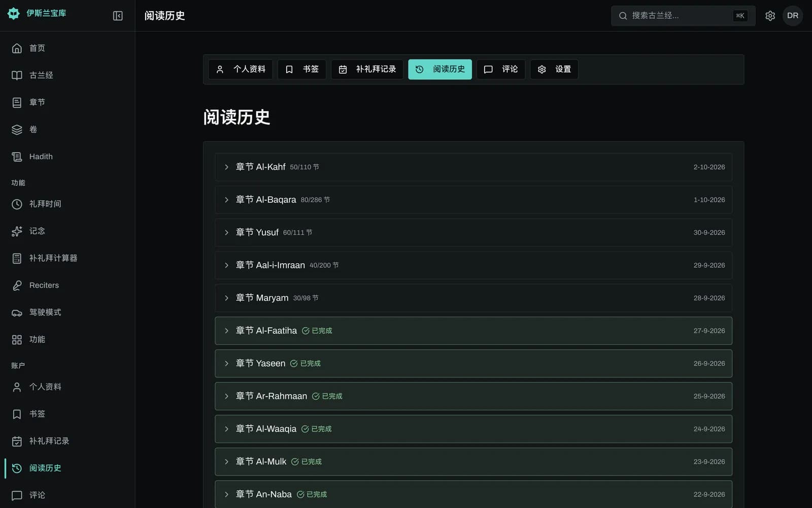Switch to the 设置 tab
The width and height of the screenshot is (812, 508).
click(x=554, y=69)
